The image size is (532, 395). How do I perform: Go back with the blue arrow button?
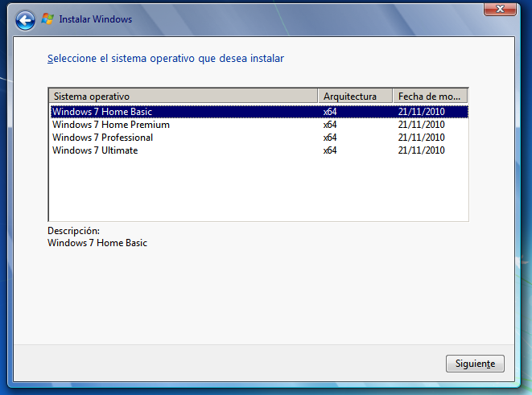coord(25,21)
